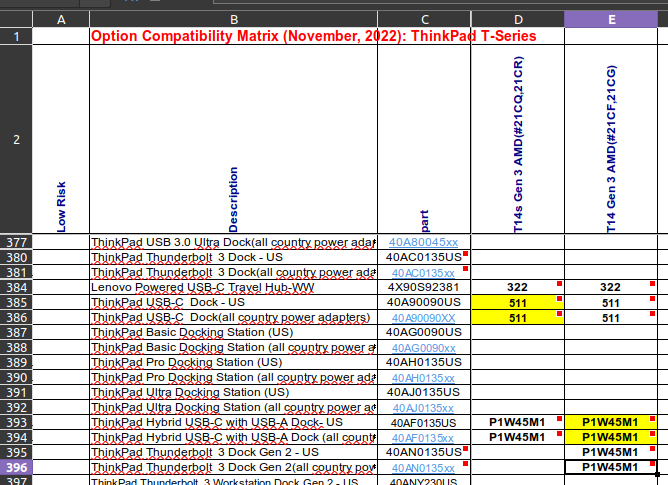Select part number 40AH0135US cell

[424, 362]
